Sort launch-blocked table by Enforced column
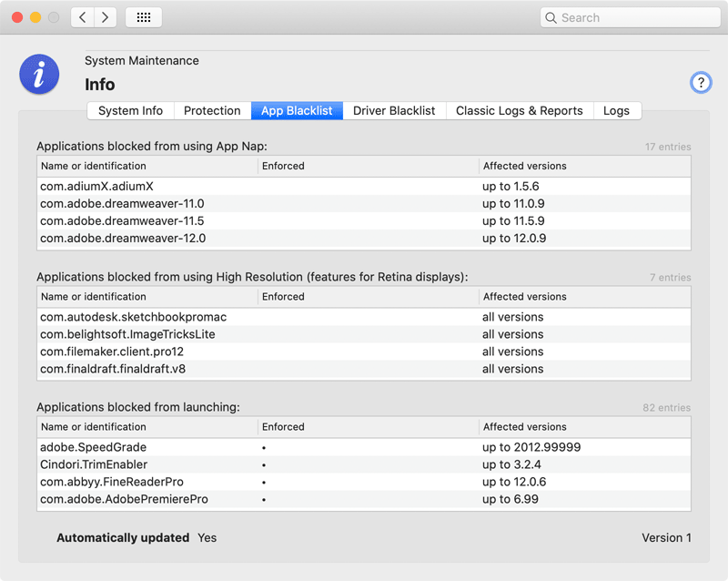728x581 pixels. [369, 427]
